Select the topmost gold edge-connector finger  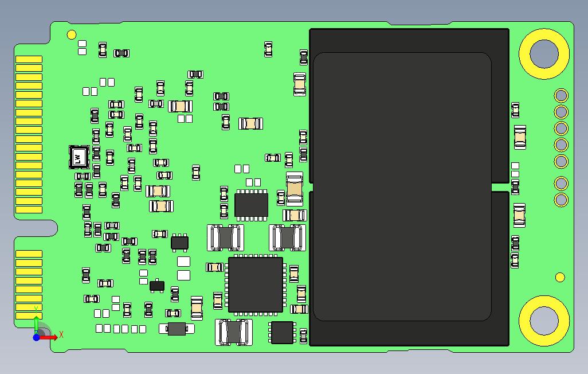point(29,59)
